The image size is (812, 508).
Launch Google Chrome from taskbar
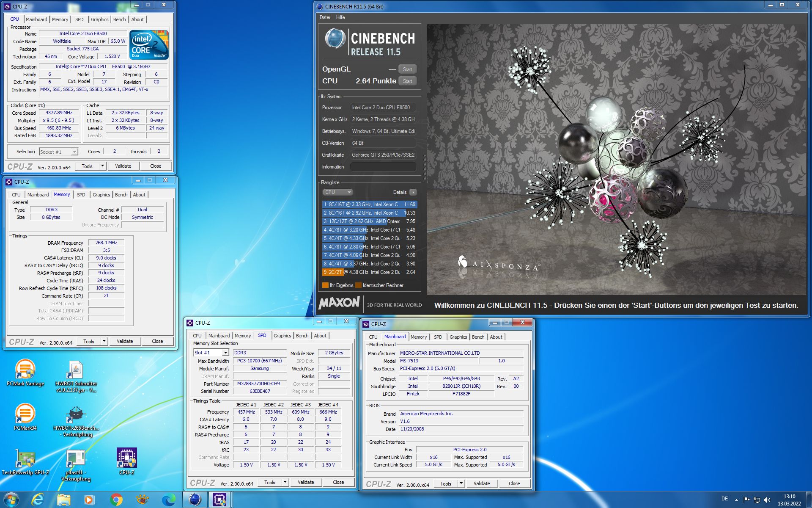[116, 500]
